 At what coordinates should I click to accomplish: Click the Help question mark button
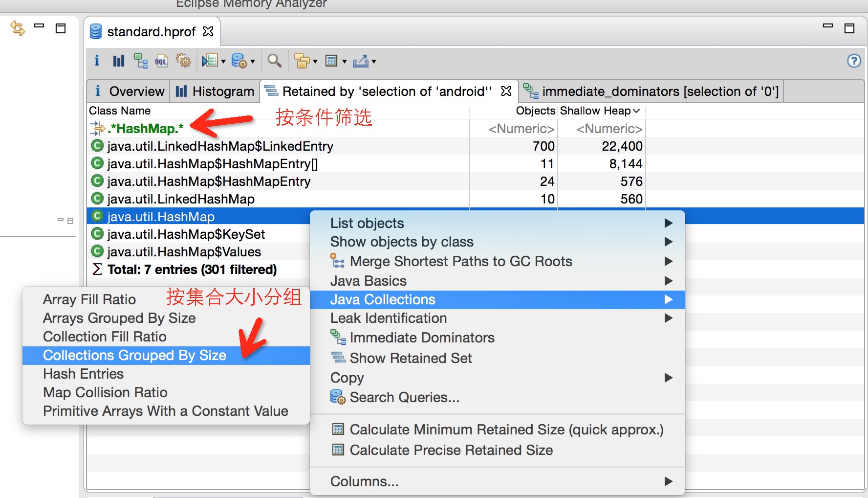click(x=854, y=61)
